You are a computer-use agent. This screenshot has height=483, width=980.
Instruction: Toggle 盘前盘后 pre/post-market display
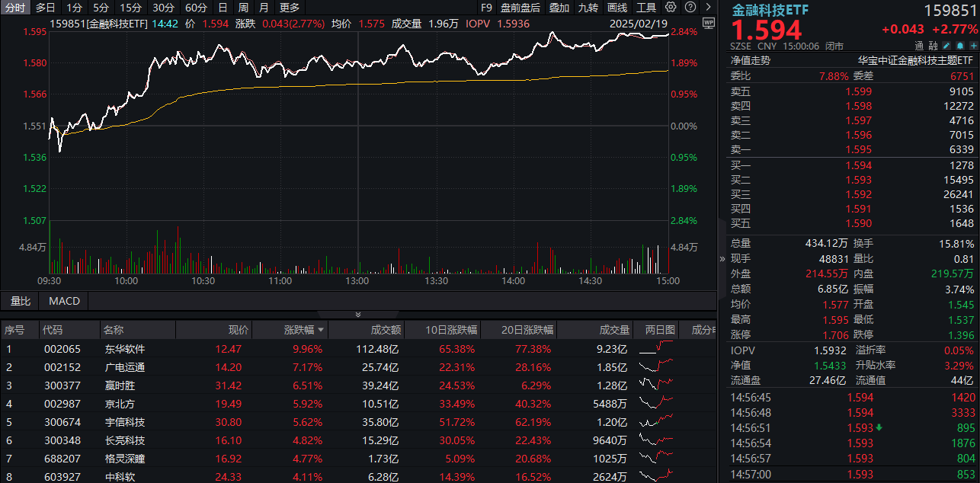pyautogui.click(x=521, y=7)
